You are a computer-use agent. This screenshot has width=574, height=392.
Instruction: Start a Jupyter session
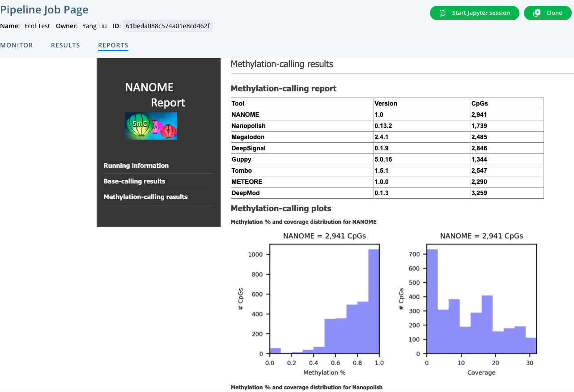(475, 13)
